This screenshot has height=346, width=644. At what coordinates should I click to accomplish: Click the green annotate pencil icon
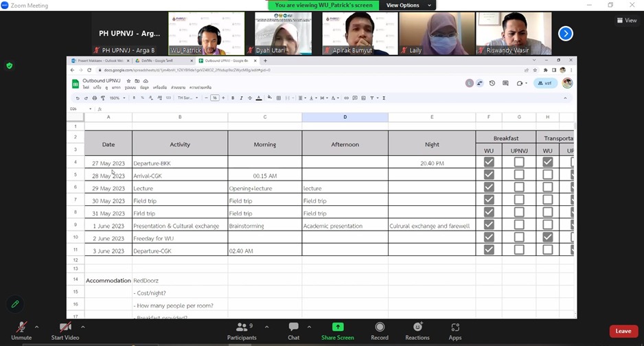point(15,304)
